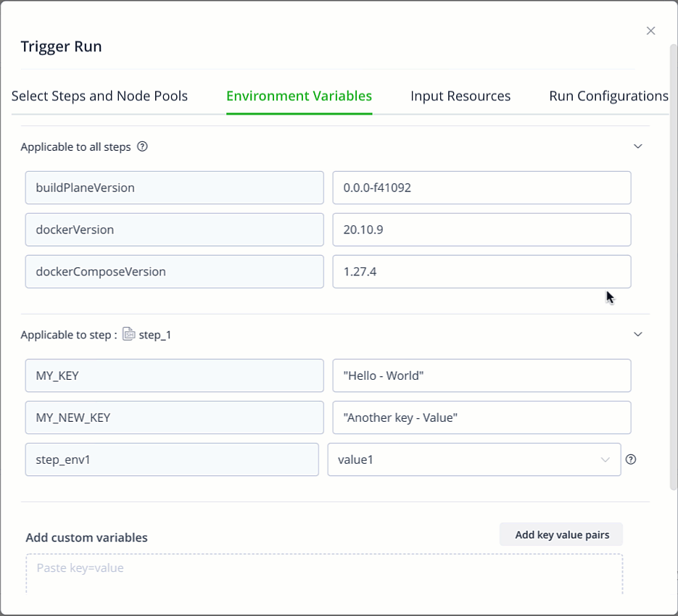
Task: Click help icon beside step_env1 value dropdown
Action: [631, 459]
